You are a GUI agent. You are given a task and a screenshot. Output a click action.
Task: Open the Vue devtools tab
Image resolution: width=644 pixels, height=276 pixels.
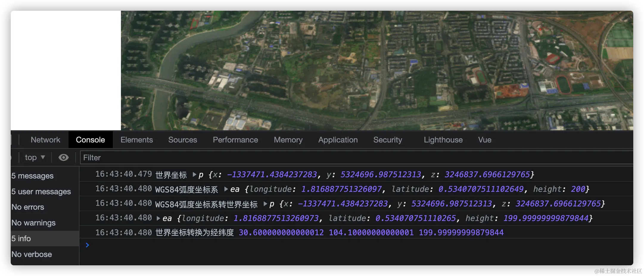485,140
